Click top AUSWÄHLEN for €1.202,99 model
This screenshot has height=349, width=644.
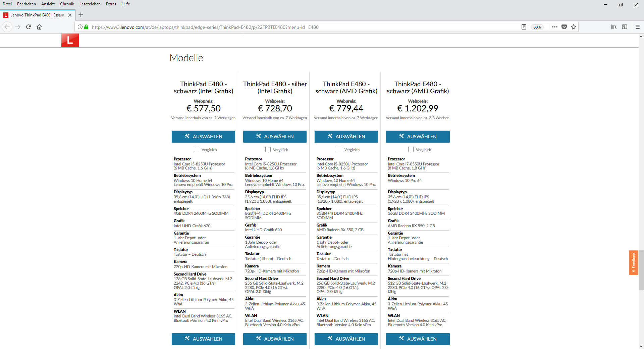418,137
